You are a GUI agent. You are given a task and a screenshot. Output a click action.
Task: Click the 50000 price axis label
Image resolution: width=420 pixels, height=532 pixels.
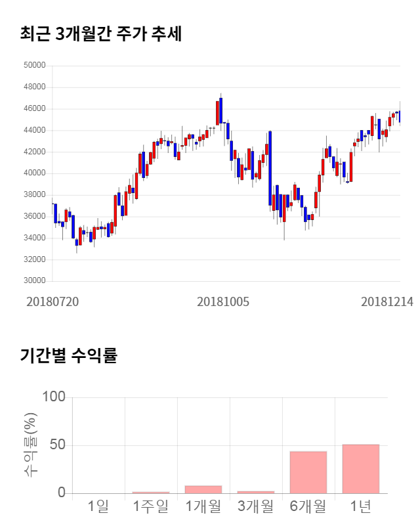34,66
